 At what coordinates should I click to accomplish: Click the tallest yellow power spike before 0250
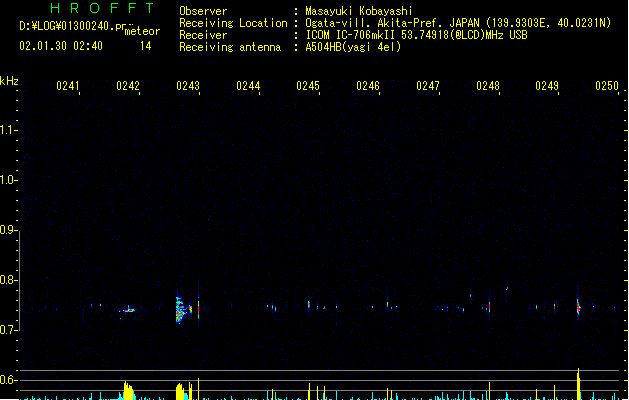[578, 384]
